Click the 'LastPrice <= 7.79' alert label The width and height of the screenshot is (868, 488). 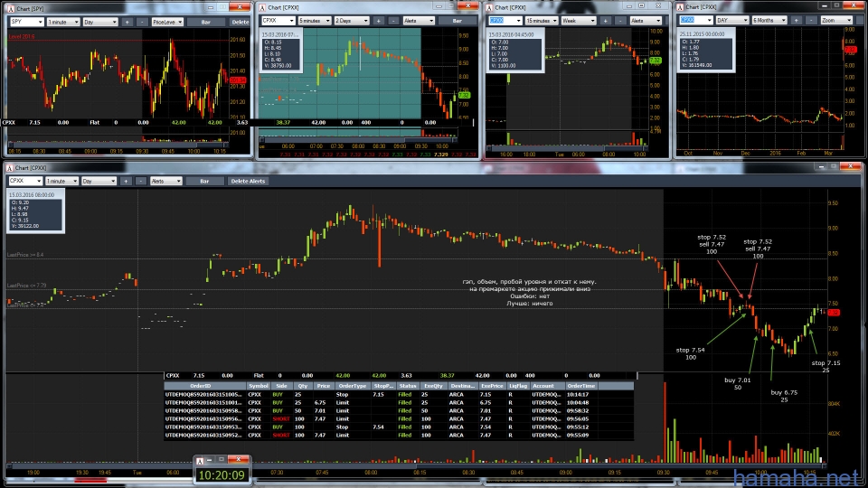(x=26, y=286)
